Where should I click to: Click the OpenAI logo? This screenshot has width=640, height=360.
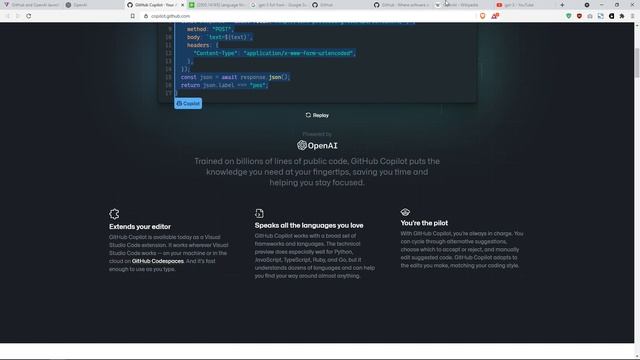pyautogui.click(x=317, y=145)
